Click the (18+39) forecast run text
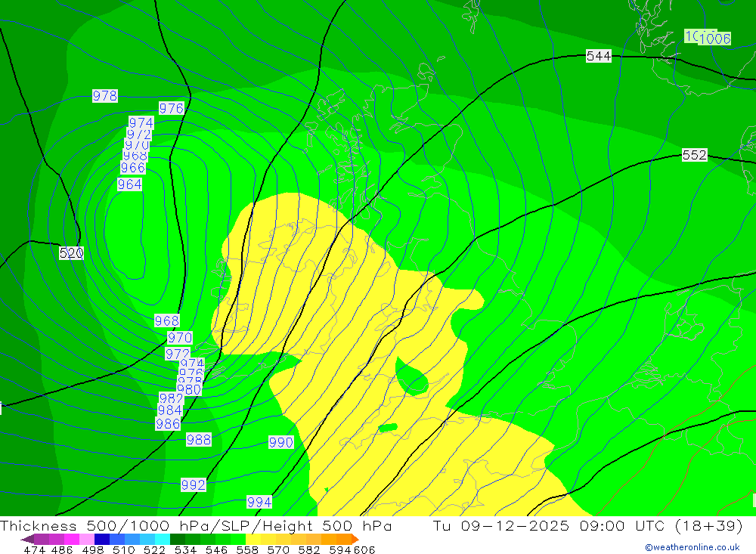Viewport: 756px width, 554px height. tap(708, 525)
